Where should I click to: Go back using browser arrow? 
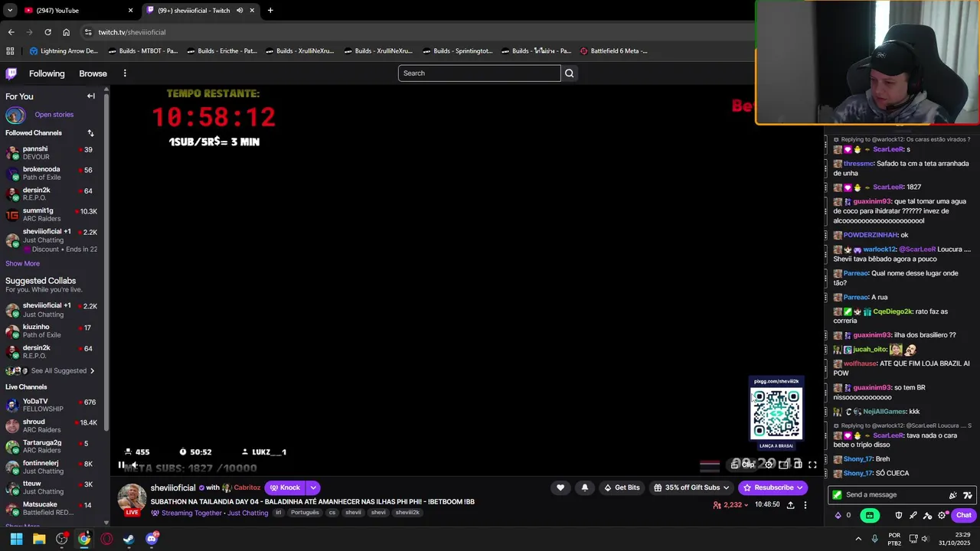point(11,32)
